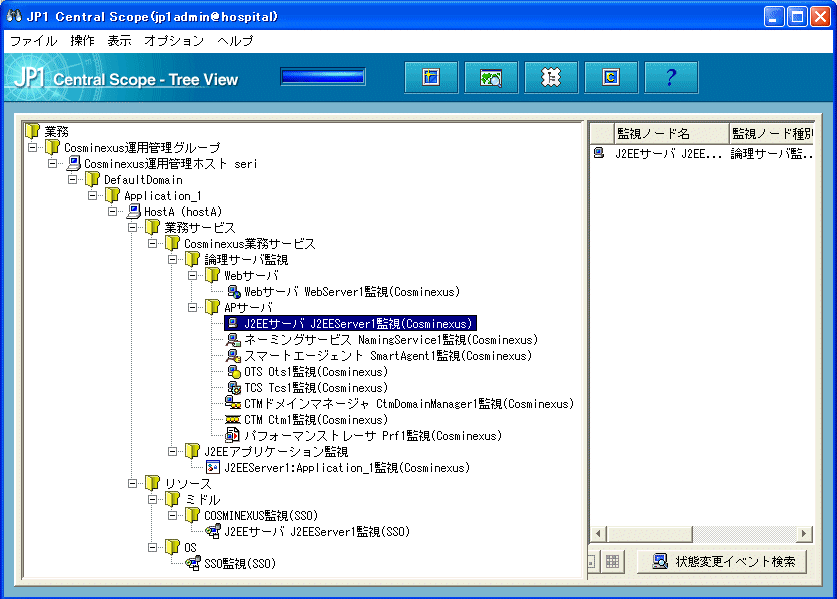The width and height of the screenshot is (837, 599).
Task: Click the CTMドメインマネージャ node icon
Action: click(x=233, y=403)
